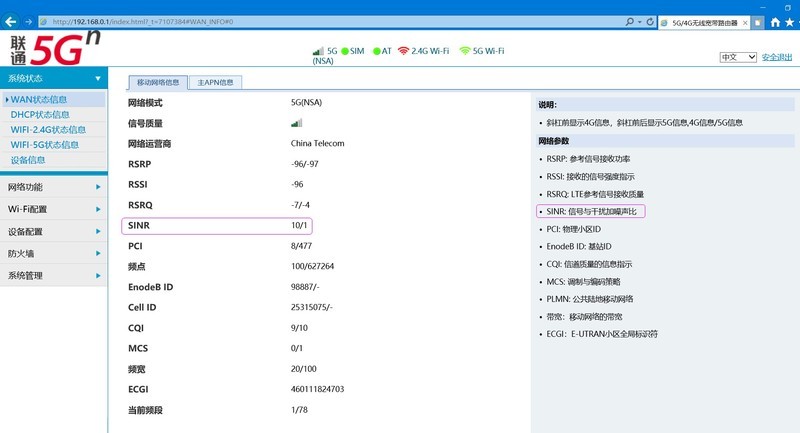800x433 pixels.
Task: Click the browser forward arrow button
Action: [28, 22]
